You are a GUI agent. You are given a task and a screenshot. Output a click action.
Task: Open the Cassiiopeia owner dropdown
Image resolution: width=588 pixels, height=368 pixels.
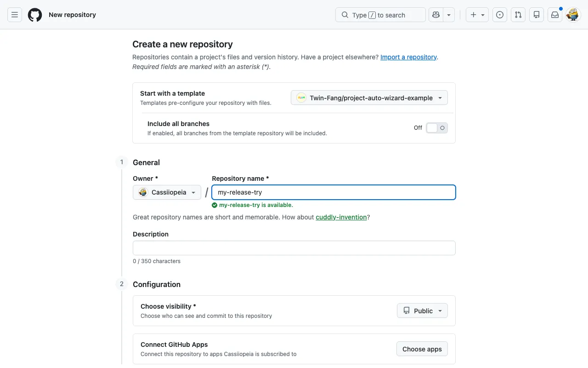point(167,192)
